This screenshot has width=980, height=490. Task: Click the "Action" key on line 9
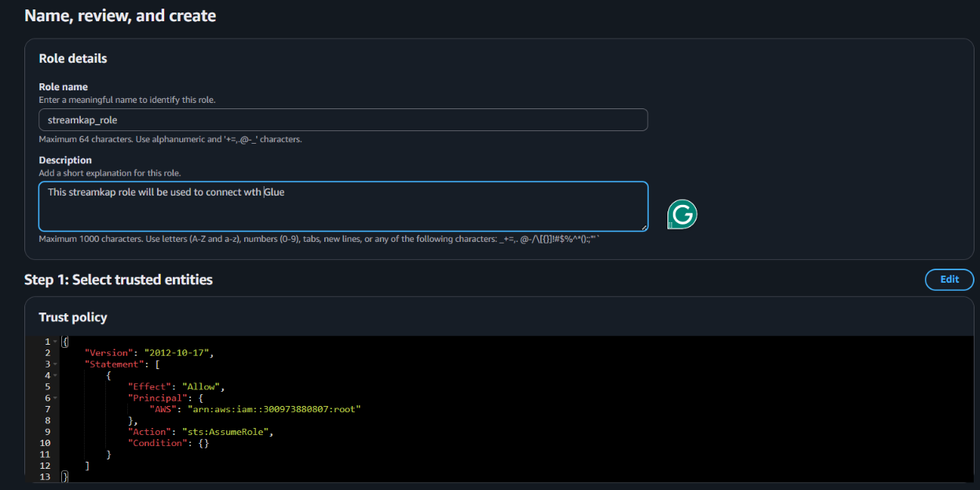tap(150, 432)
